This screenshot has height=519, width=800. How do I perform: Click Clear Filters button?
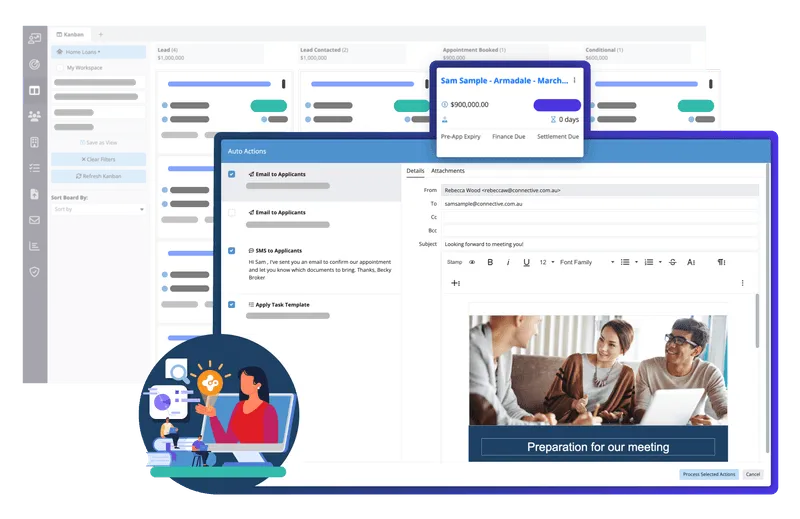pyautogui.click(x=98, y=159)
